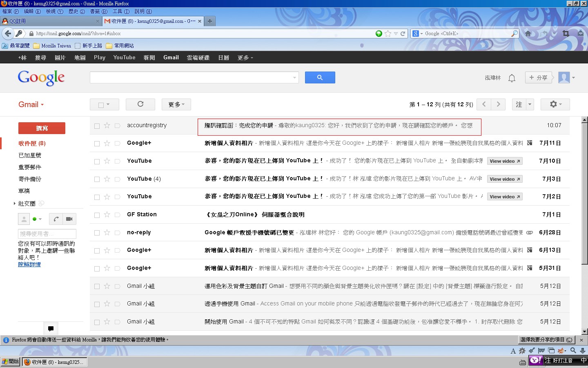Mark the YouTube (4) conversation as important
Screen dimensions: 588x368
pos(117,179)
